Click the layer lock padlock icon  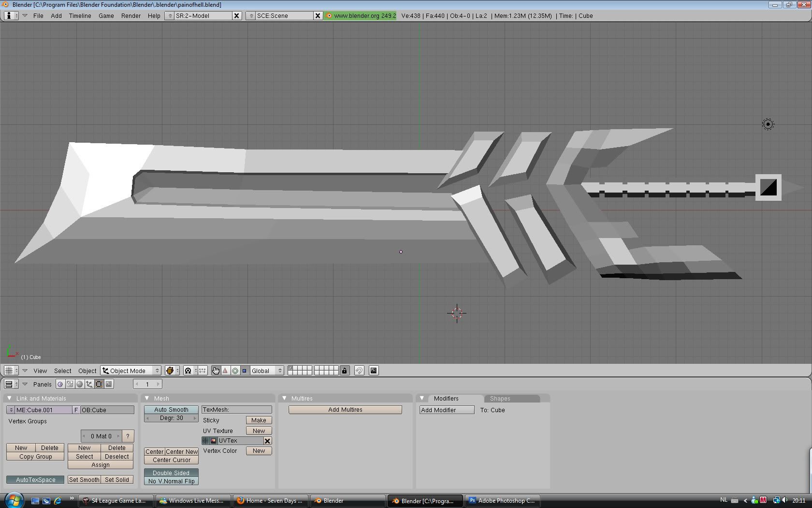click(344, 371)
